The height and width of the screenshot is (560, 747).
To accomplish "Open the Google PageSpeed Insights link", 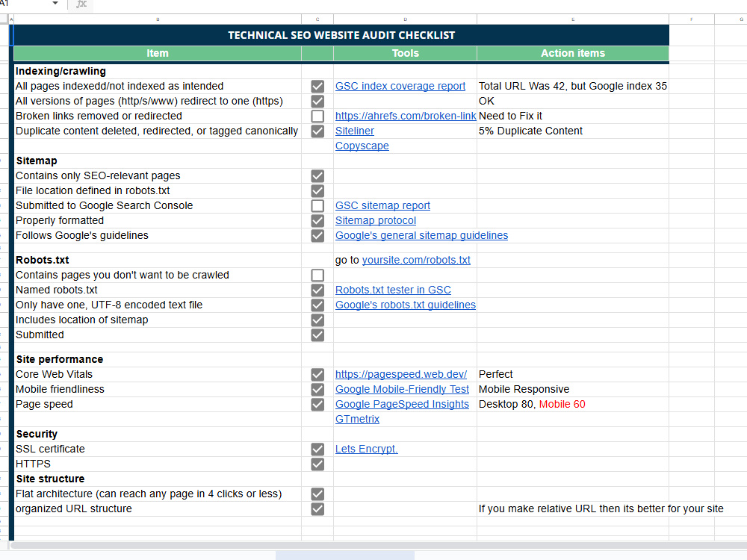I will pyautogui.click(x=402, y=404).
